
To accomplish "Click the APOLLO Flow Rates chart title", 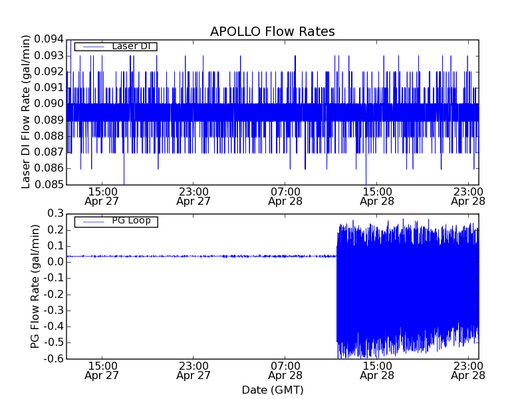I will pos(272,32).
